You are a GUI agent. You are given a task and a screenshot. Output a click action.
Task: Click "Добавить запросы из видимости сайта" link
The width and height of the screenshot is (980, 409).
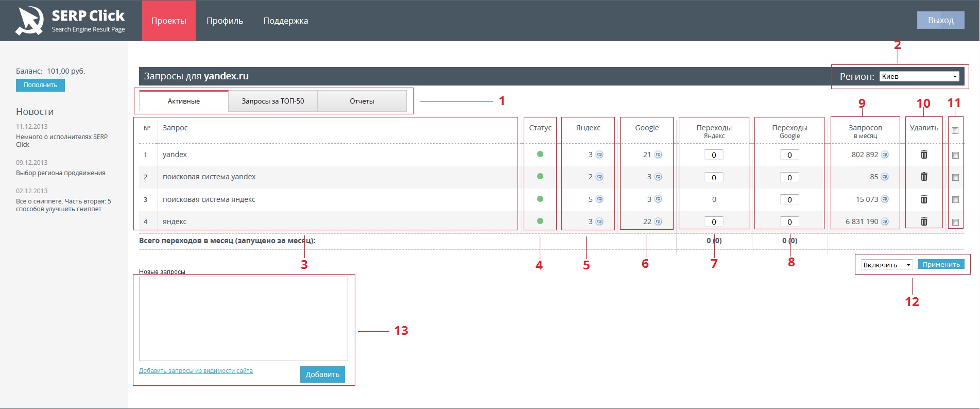tap(196, 371)
